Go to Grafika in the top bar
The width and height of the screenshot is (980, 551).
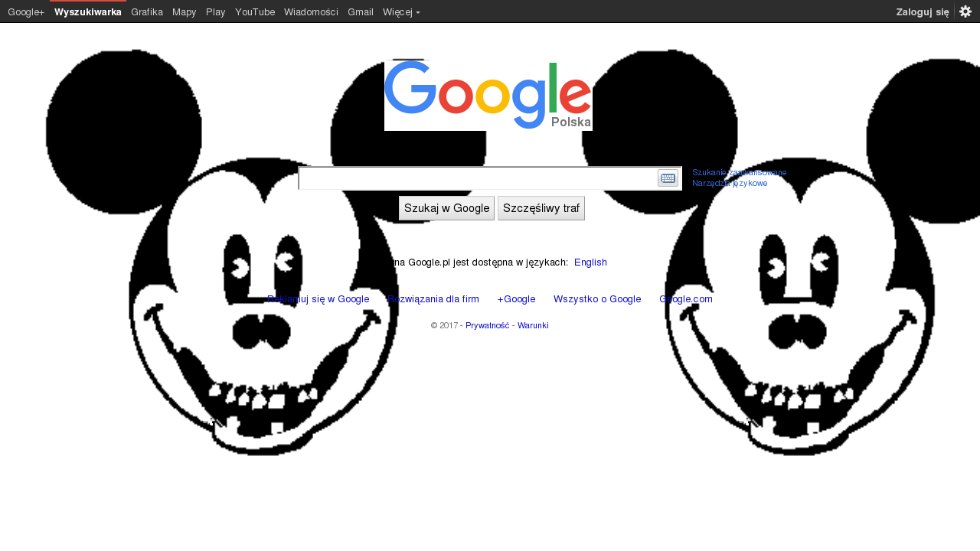[x=147, y=11]
